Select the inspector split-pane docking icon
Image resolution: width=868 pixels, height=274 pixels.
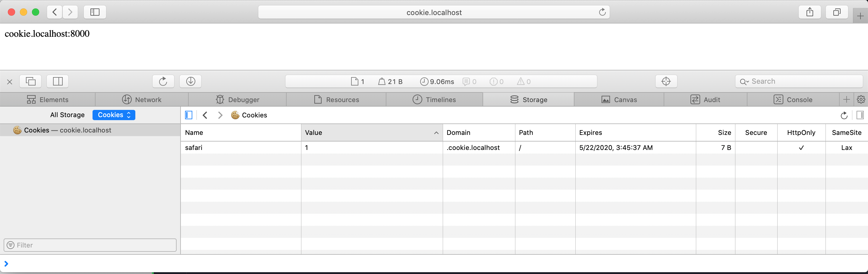pos(57,81)
